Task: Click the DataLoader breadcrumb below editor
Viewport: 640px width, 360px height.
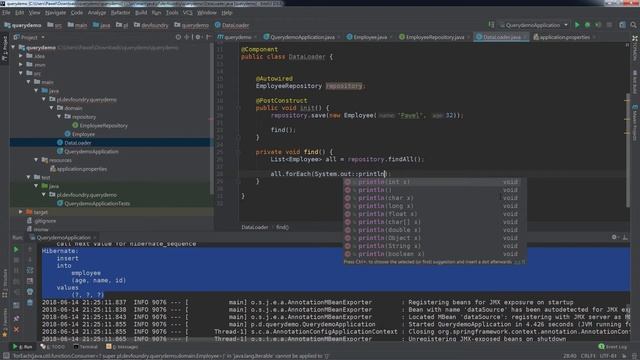Action: pyautogui.click(x=255, y=227)
